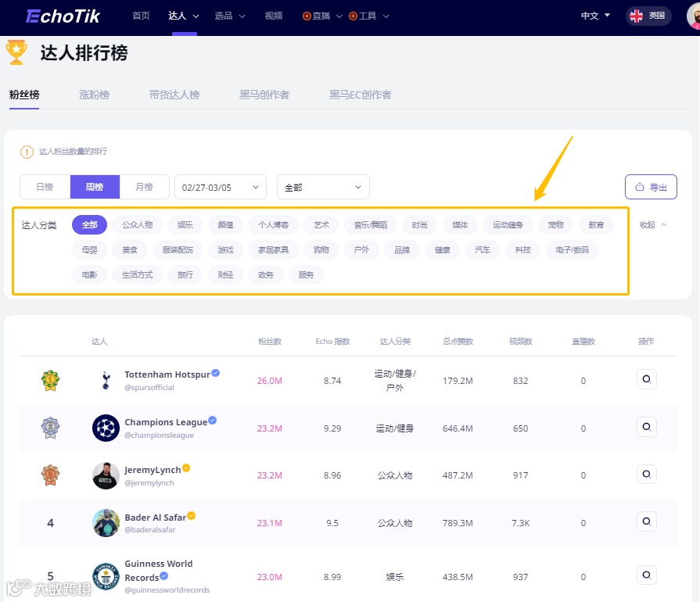The width and height of the screenshot is (700, 602).
Task: Select the 周榜 weekly ranking toggle
Action: tap(95, 187)
